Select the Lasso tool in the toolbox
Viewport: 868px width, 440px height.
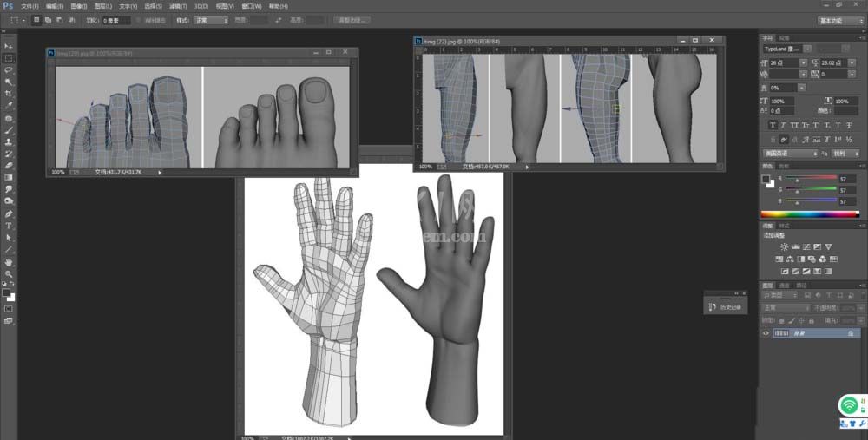click(x=9, y=70)
